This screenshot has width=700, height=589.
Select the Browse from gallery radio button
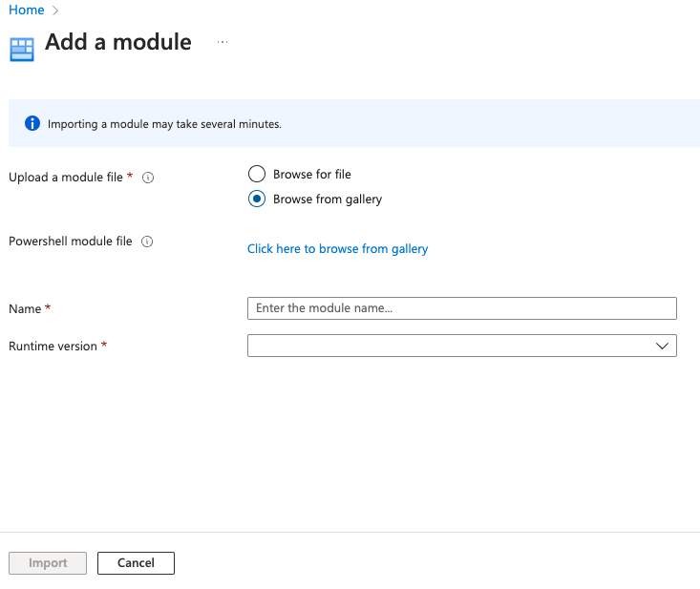(x=256, y=200)
